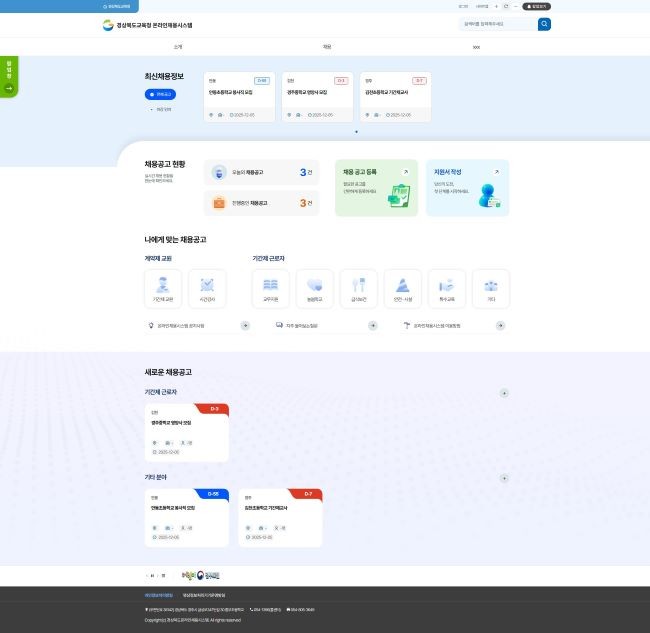Open the 소개 menu item
The width and height of the screenshot is (650, 633).
click(x=178, y=47)
